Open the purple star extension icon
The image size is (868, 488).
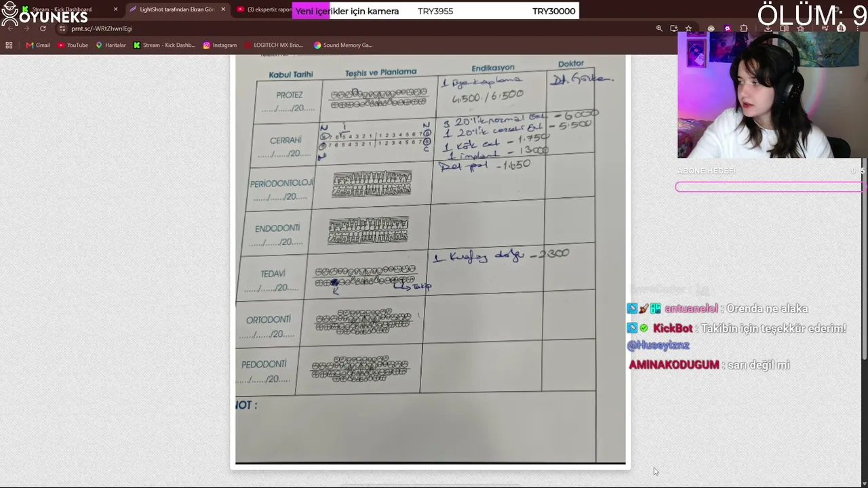pos(727,28)
